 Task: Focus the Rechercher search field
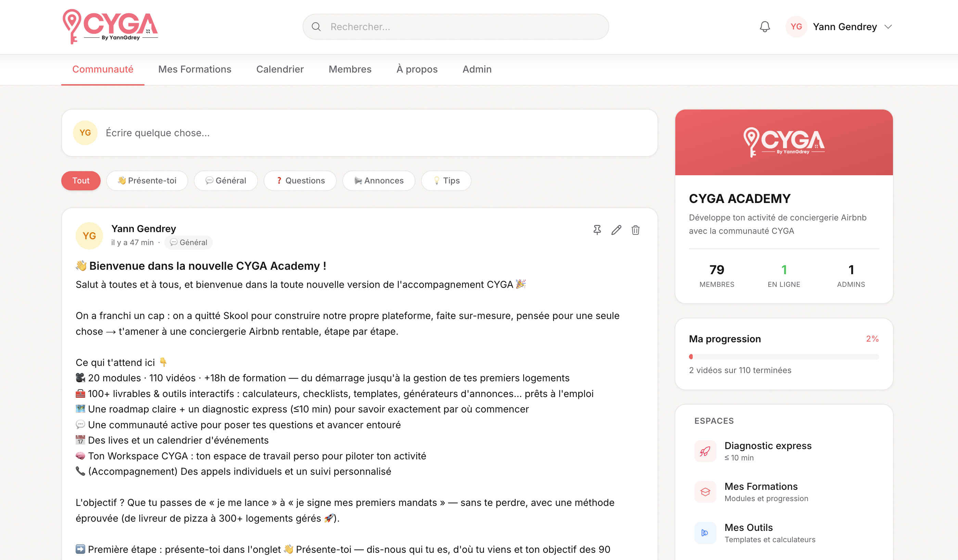tap(456, 27)
